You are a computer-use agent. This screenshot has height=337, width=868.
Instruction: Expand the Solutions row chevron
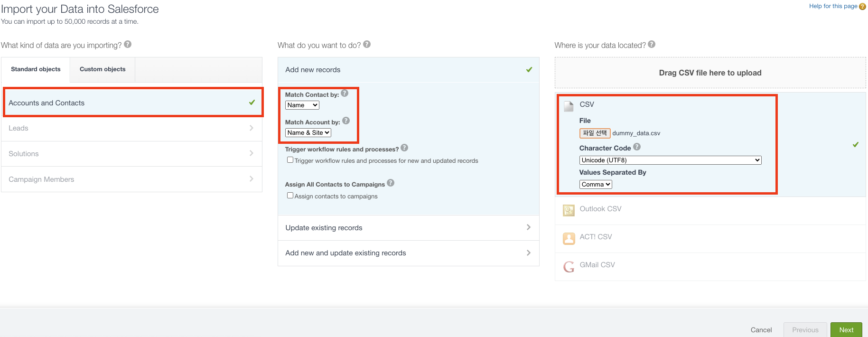point(252,153)
